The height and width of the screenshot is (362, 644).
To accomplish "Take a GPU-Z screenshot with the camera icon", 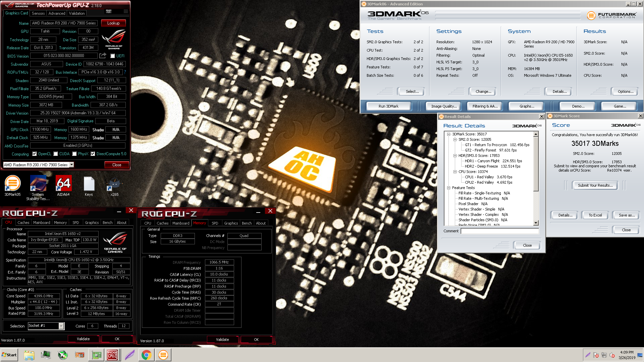I will [109, 11].
